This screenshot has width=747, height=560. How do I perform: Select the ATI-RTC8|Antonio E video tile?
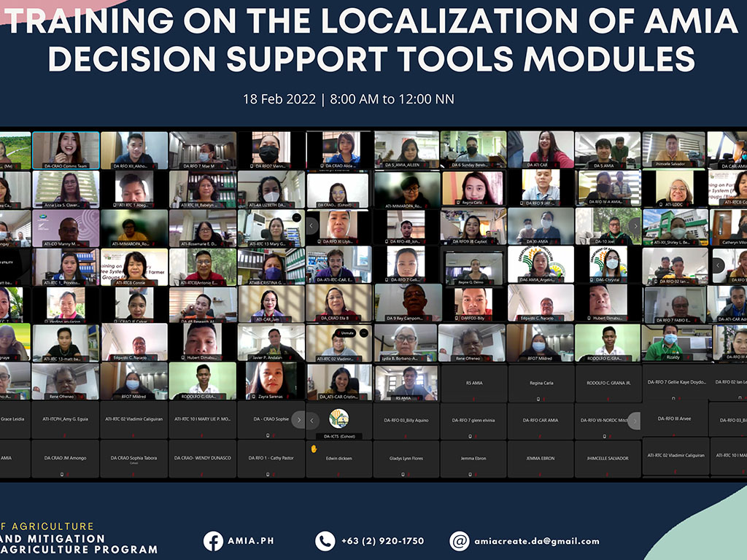[x=203, y=267]
